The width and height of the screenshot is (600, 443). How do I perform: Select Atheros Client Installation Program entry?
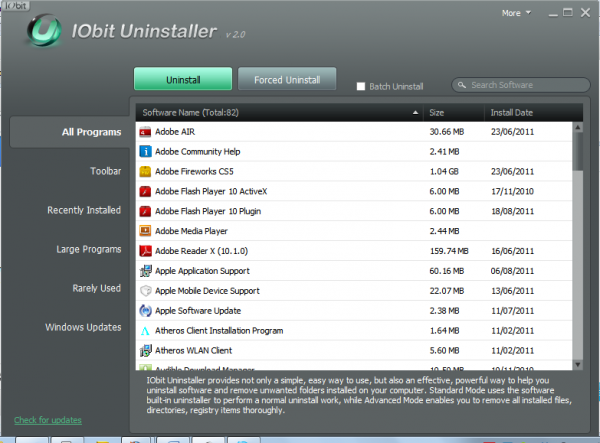point(219,331)
